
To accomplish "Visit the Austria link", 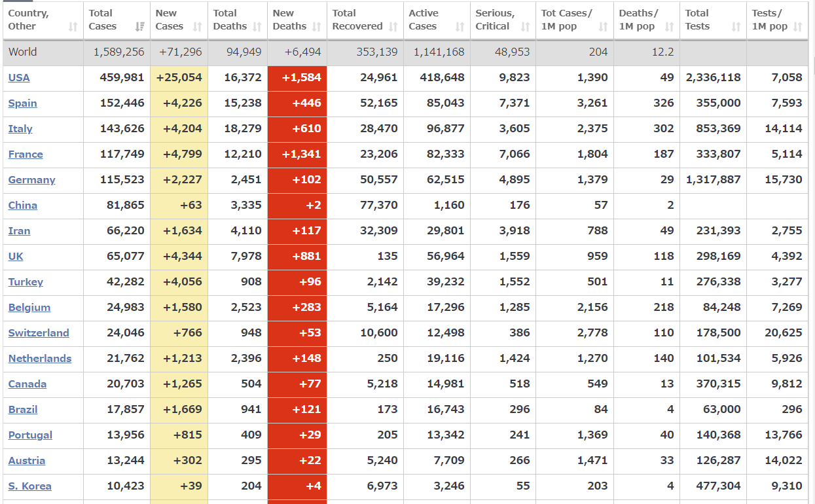I will [27, 460].
